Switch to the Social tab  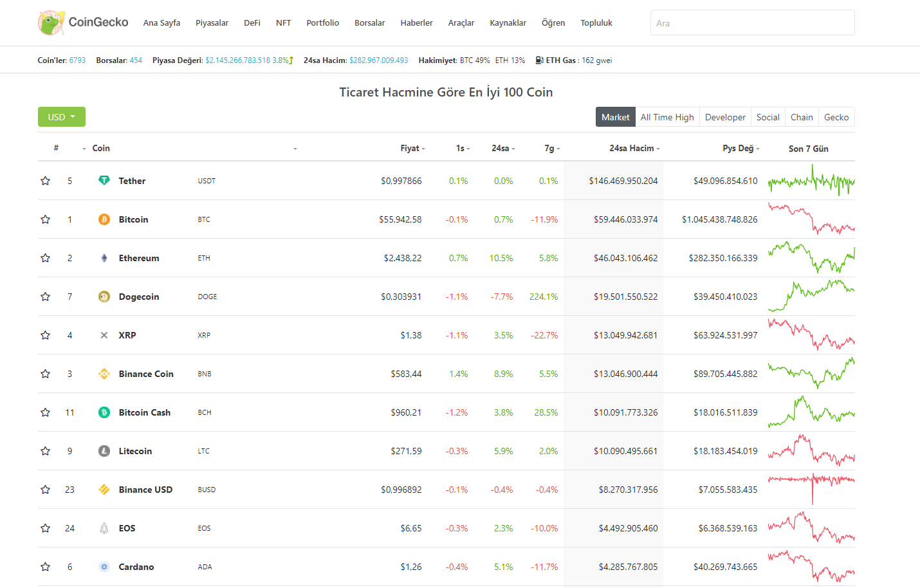pos(768,117)
